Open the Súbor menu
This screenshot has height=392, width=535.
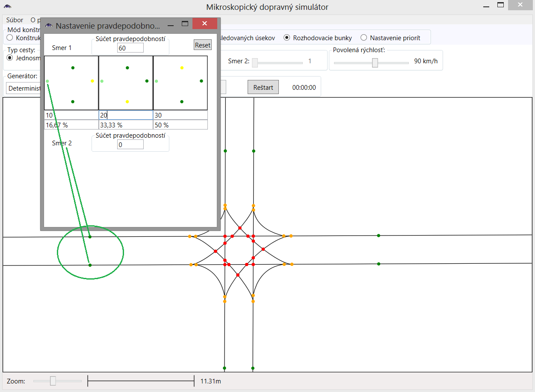click(x=15, y=20)
